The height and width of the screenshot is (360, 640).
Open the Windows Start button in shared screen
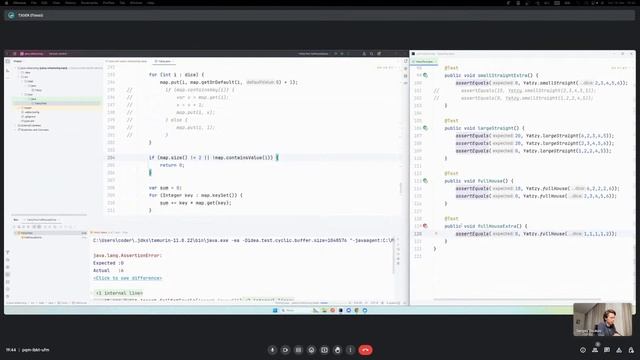(275, 310)
